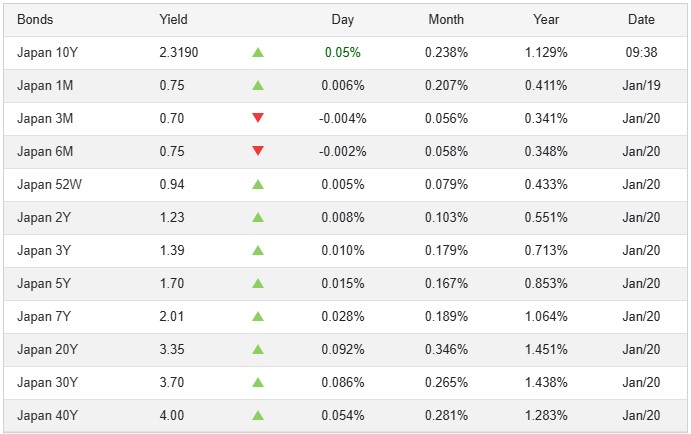Click the red down arrow for Japan 6M

click(258, 151)
